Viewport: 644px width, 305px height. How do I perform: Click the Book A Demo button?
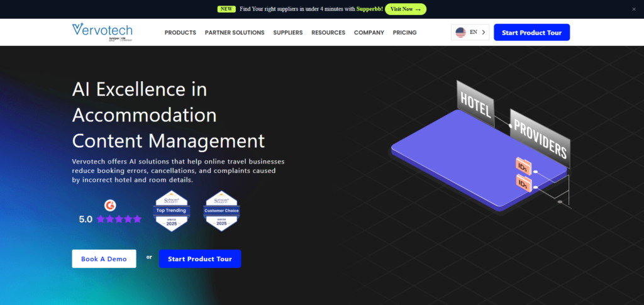tap(104, 259)
